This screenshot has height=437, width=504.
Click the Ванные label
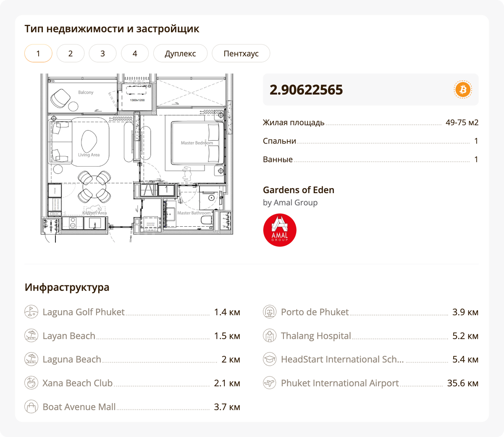pyautogui.click(x=278, y=160)
